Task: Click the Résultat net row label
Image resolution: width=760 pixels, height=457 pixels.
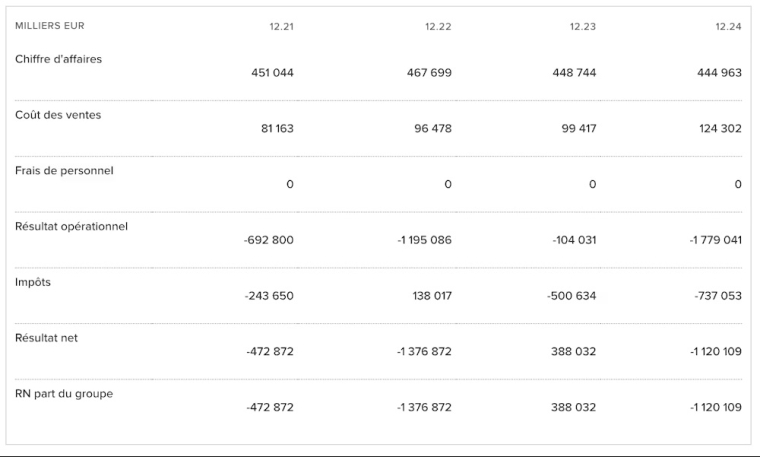Action: click(46, 338)
